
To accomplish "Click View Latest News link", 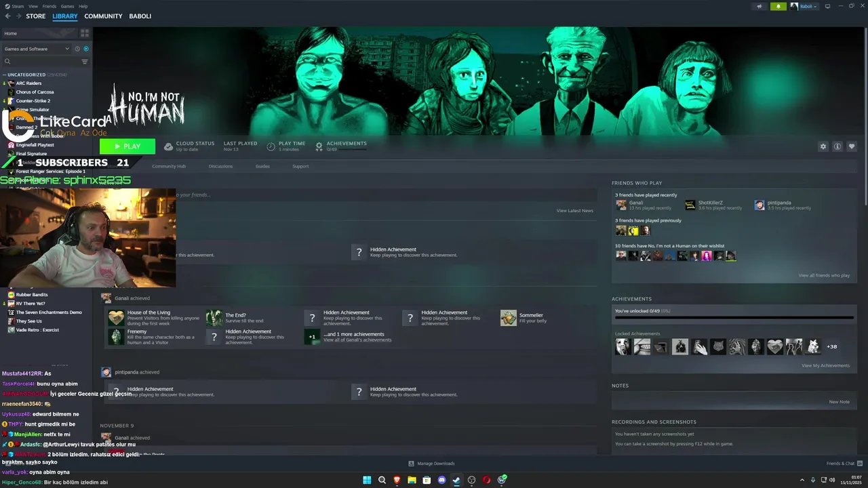I will (575, 211).
